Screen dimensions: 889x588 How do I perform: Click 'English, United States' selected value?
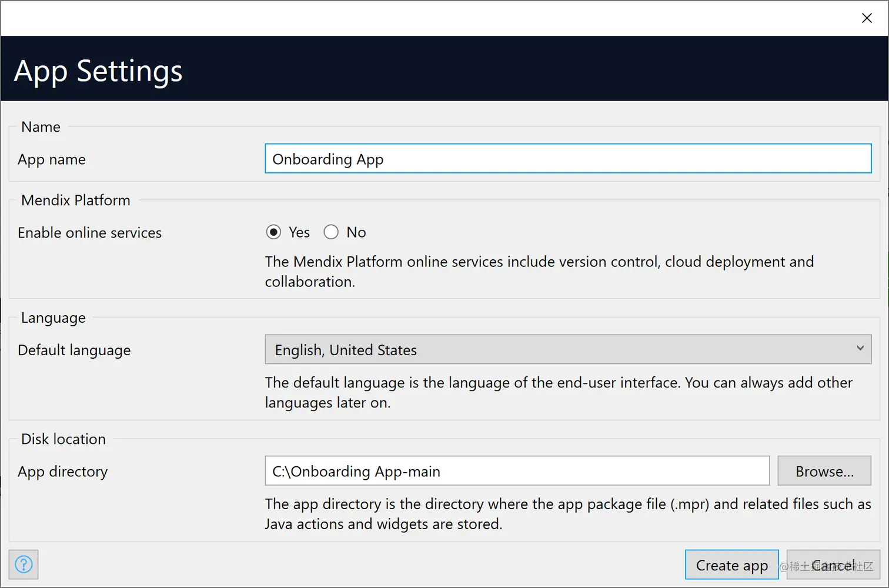(x=346, y=350)
